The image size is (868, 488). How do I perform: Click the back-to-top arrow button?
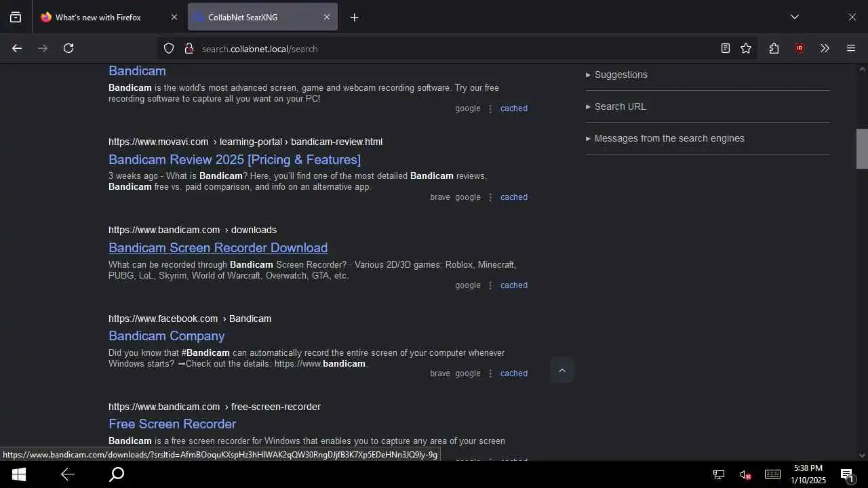(561, 370)
